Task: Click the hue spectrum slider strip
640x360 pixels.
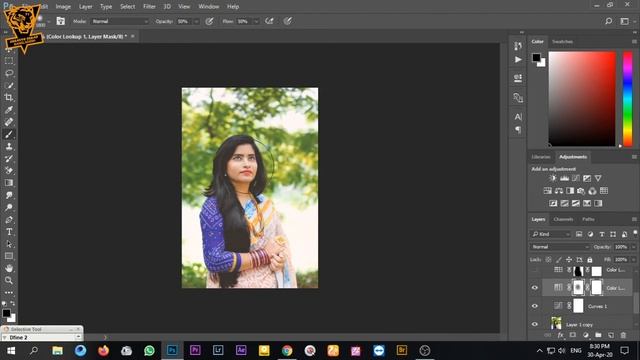Action: point(627,98)
